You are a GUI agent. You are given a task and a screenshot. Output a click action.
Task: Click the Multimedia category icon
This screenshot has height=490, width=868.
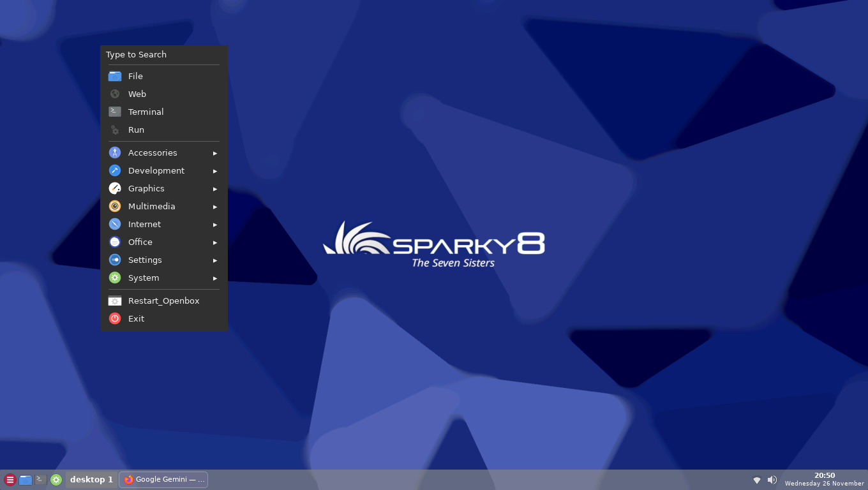pos(115,206)
